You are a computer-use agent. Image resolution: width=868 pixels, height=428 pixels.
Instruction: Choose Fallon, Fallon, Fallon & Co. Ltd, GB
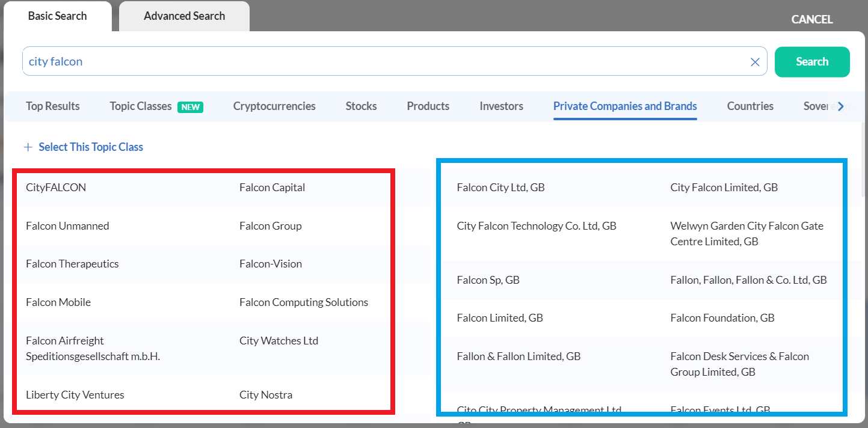749,280
